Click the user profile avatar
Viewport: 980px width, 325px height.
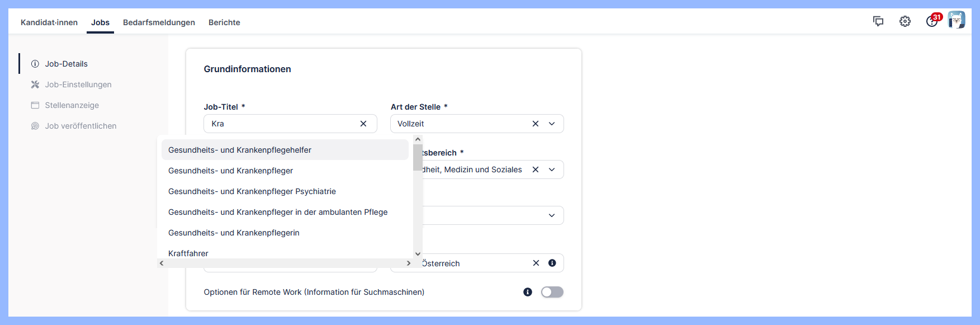pyautogui.click(x=957, y=20)
